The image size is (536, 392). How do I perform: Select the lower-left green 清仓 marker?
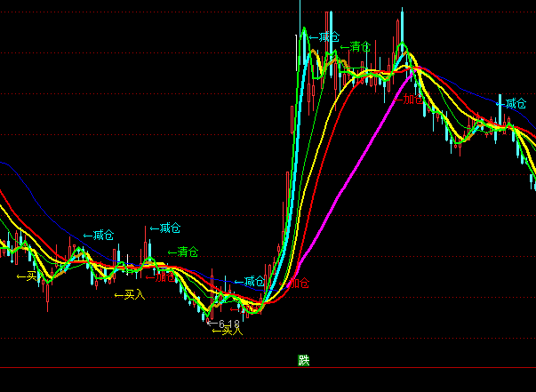coord(183,252)
